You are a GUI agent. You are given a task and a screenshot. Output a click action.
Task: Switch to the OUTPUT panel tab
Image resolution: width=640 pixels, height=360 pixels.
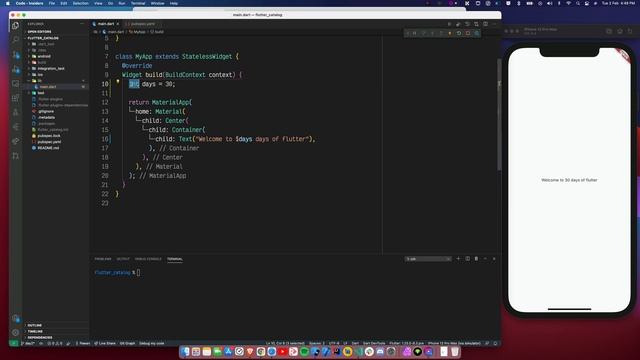pyautogui.click(x=123, y=259)
